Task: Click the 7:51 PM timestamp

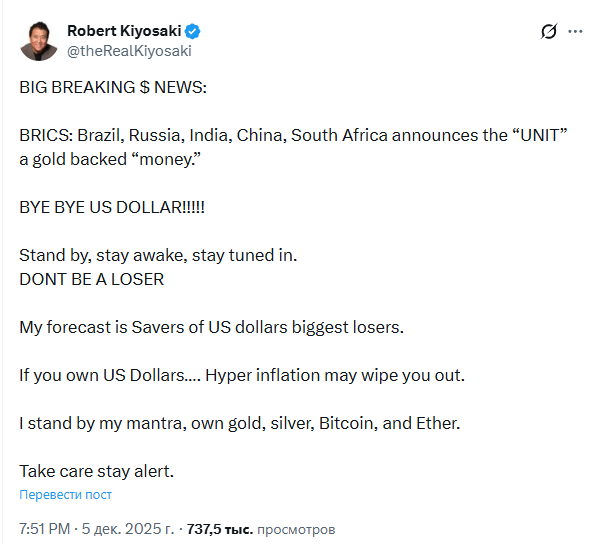Action: coord(46,528)
